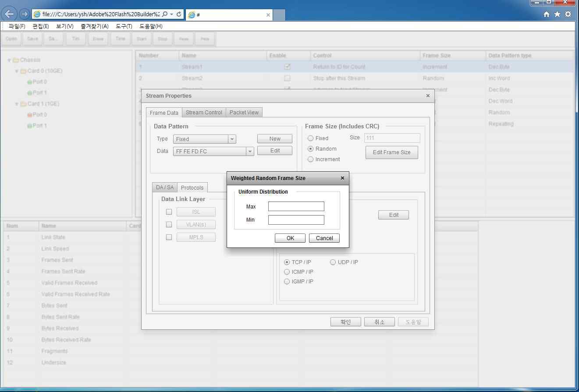Collapse the Card 0 (10GE) node arrow

[17, 71]
